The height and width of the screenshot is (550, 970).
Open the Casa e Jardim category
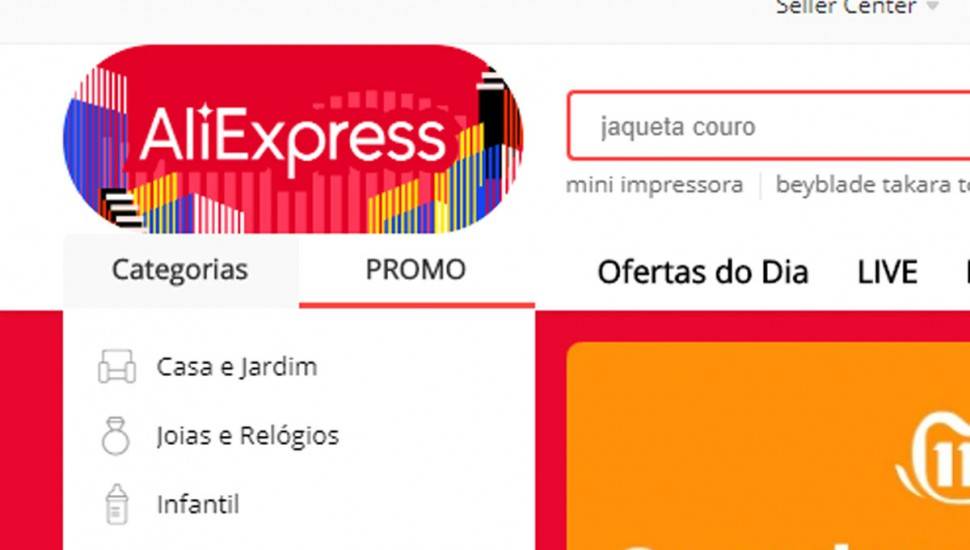click(237, 367)
